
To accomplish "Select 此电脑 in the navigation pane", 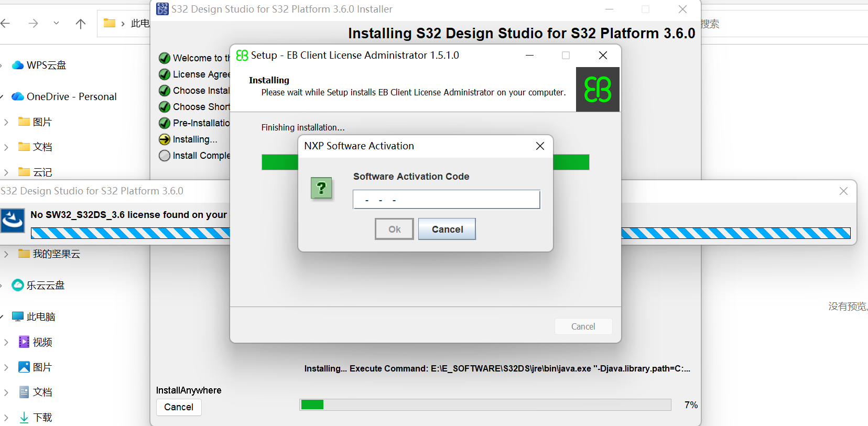I will point(41,316).
